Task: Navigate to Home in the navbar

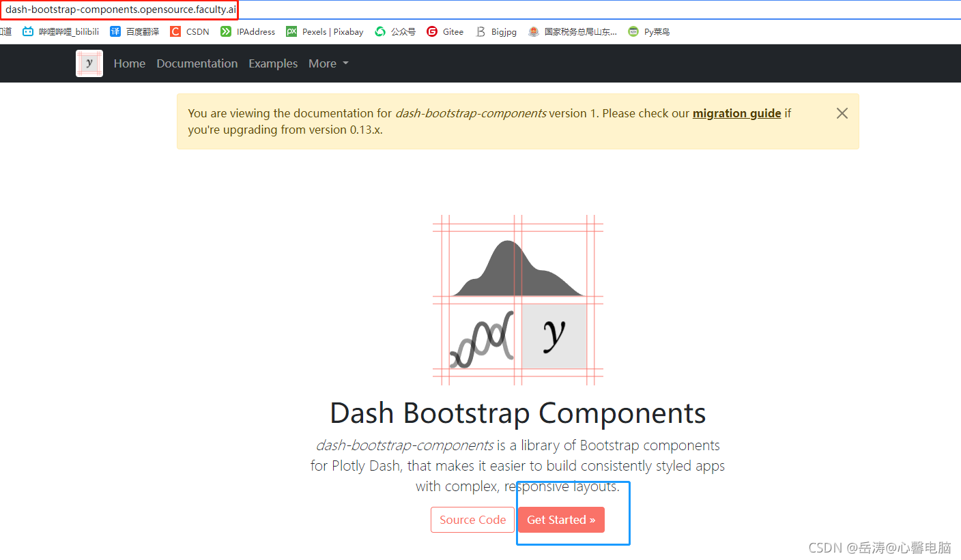Action: (x=129, y=63)
